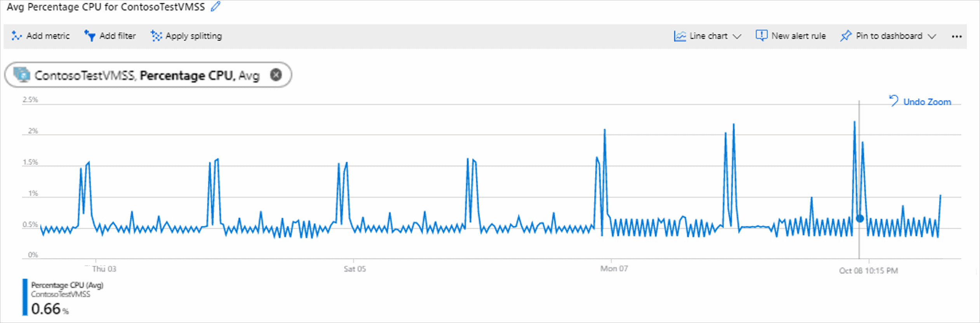Click the Percentage CPU (Avg) legend entry
Image resolution: width=980 pixels, height=323 pixels.
pos(67,285)
